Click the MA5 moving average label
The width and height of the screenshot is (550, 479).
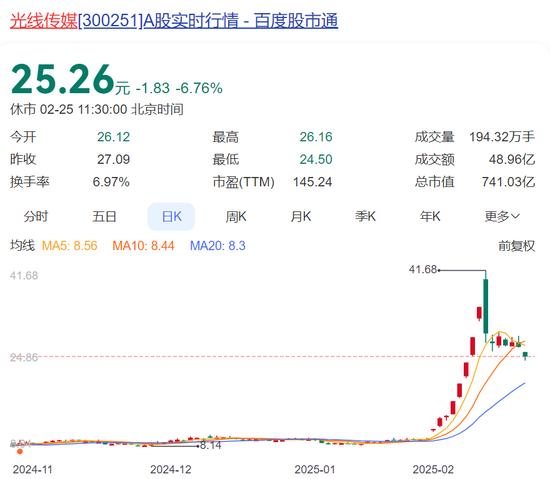tap(69, 246)
